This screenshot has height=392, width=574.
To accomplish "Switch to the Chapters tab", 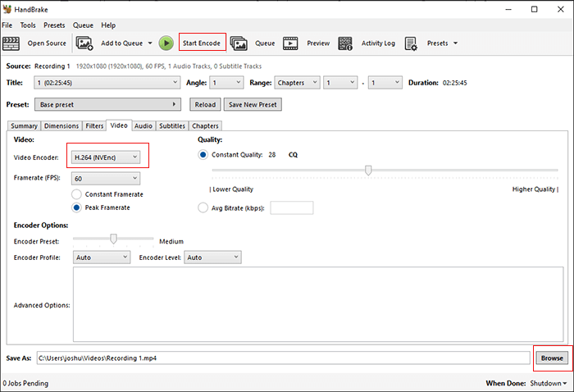I will 205,126.
